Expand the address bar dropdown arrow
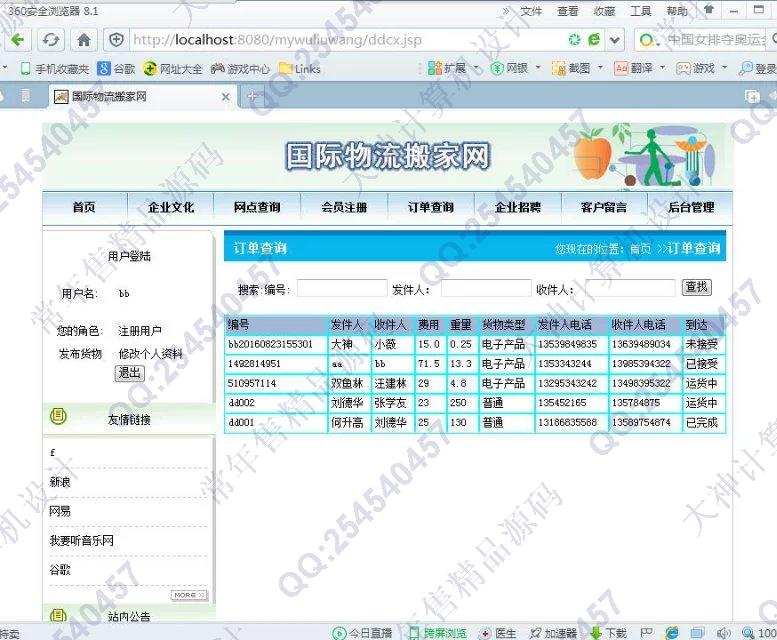777x640 pixels. pyautogui.click(x=615, y=40)
